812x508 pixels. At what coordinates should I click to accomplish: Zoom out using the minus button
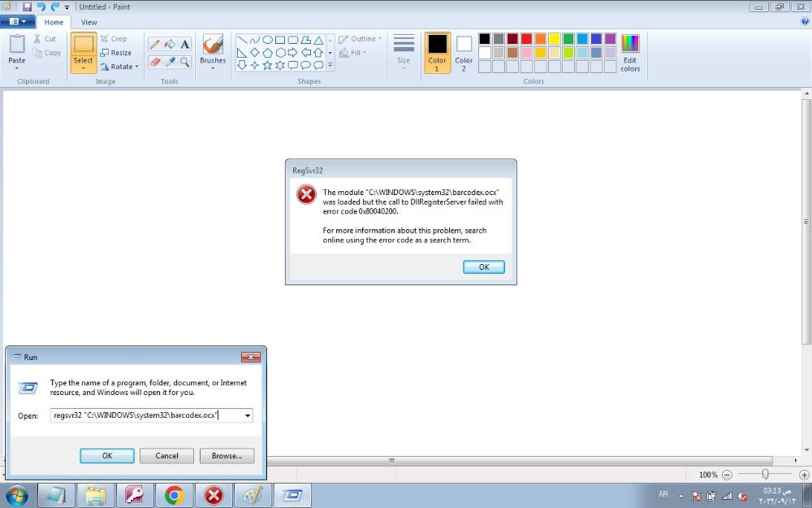pyautogui.click(x=727, y=475)
